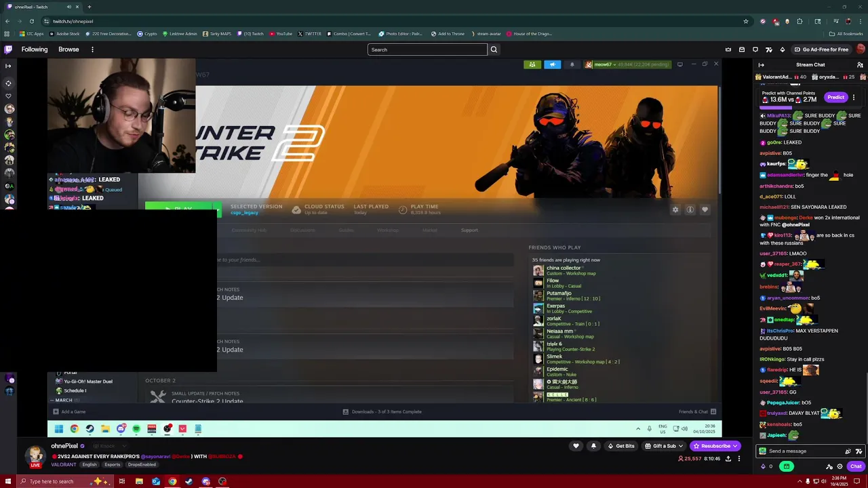Viewport: 868px width, 488px height.
Task: Open the taskbar notification center icon
Action: click(x=856, y=481)
